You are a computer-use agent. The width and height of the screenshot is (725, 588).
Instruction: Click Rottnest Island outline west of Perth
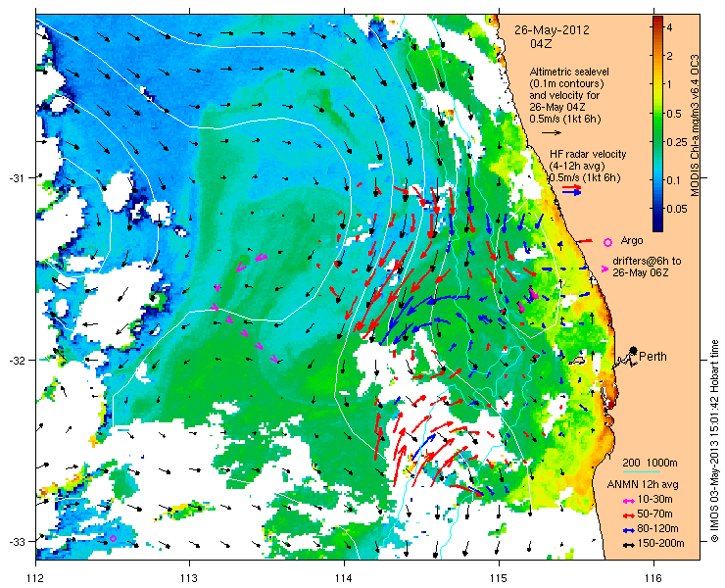pos(576,361)
